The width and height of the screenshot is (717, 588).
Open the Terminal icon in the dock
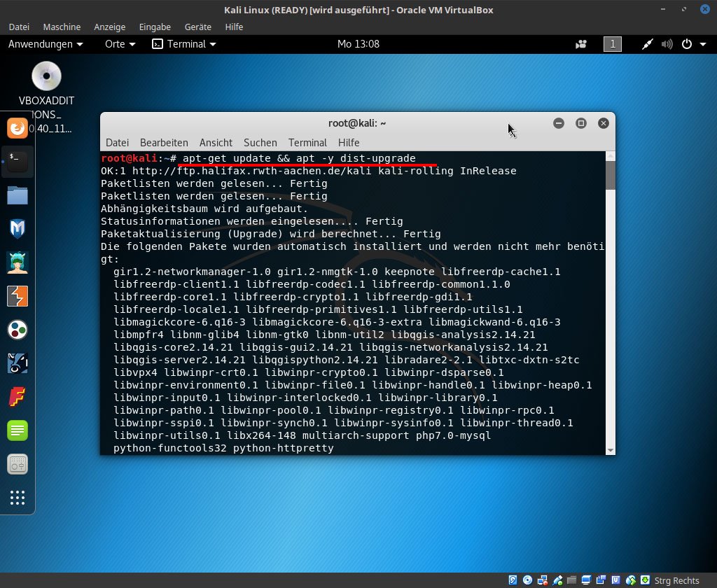tap(18, 162)
